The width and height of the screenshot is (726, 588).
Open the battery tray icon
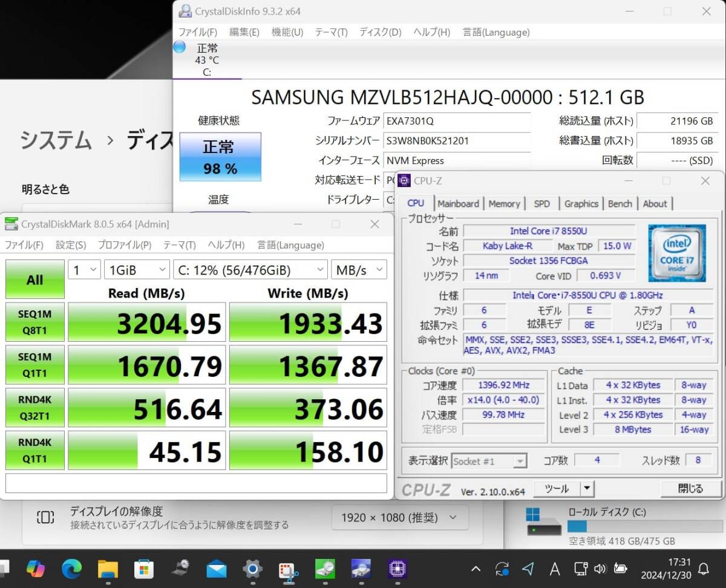click(620, 569)
